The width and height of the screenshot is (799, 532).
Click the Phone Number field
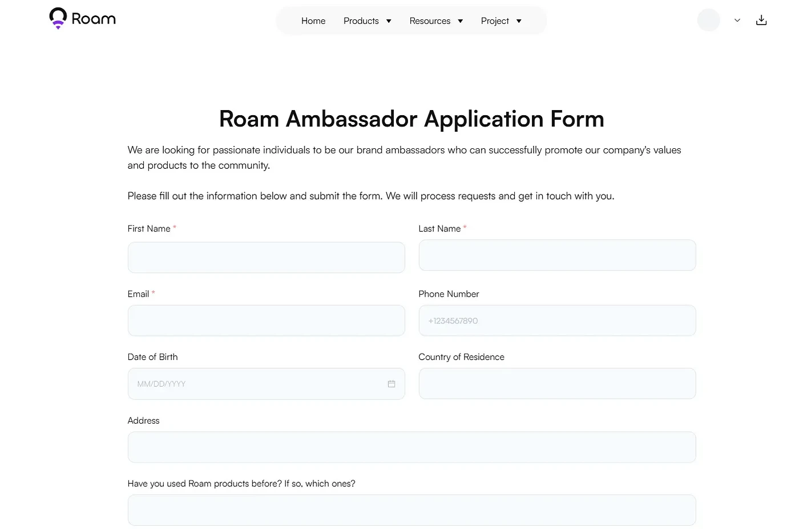557,320
